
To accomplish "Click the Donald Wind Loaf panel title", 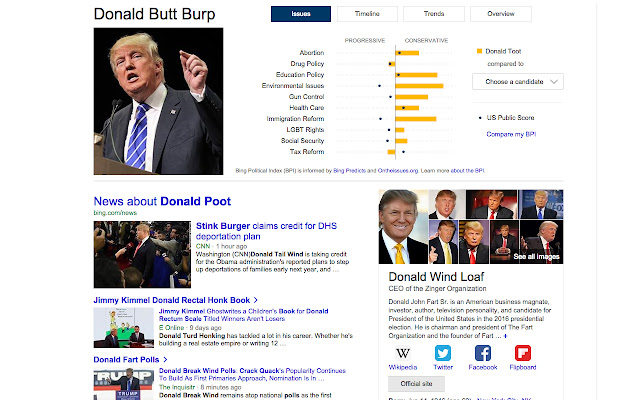I will pyautogui.click(x=436, y=277).
